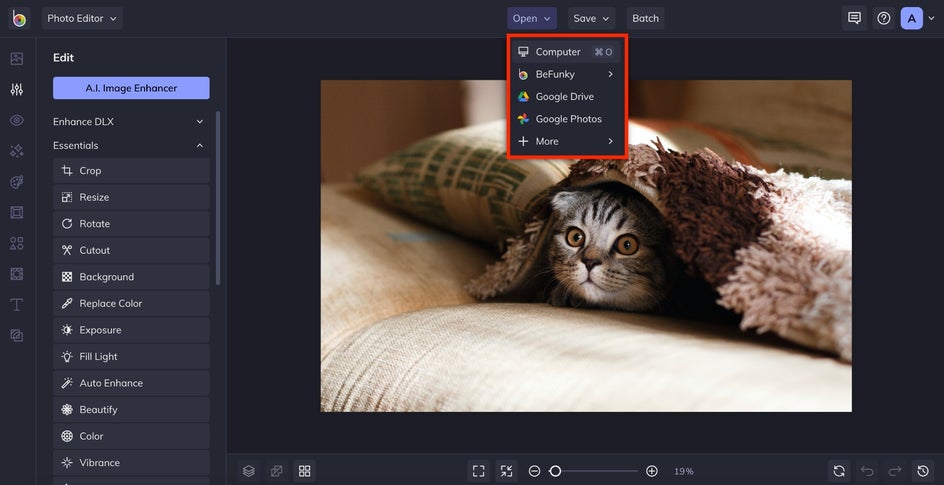Select the Fill Light tool
The image size is (944, 485).
[x=131, y=356]
